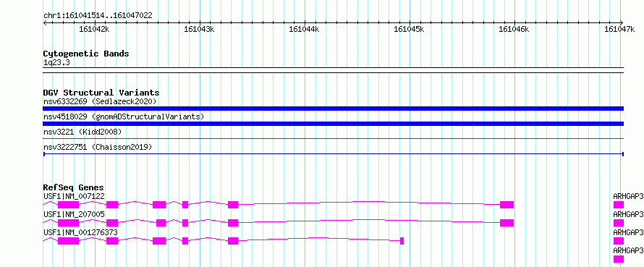
Task: Click the chr1:161041514..161047022 coordinate label
Action: click(x=98, y=16)
